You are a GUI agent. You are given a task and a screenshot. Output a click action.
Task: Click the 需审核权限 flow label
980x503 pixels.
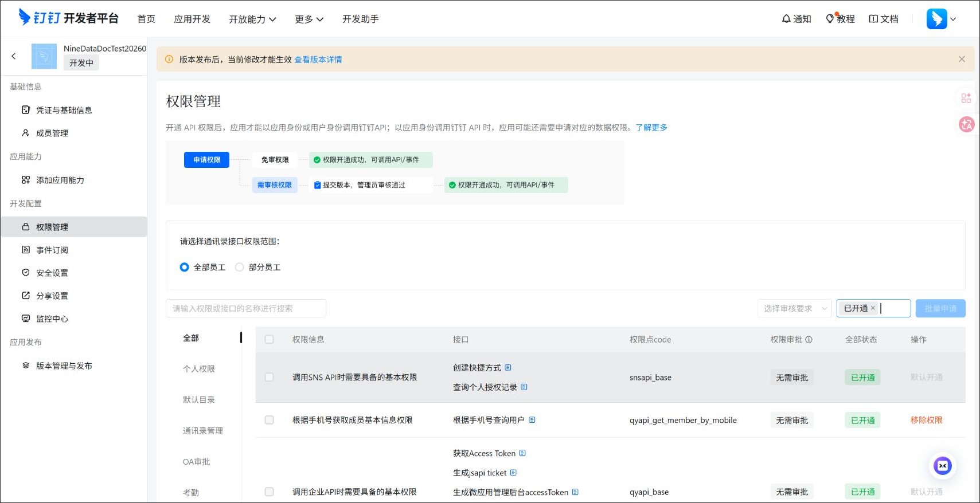coord(275,185)
